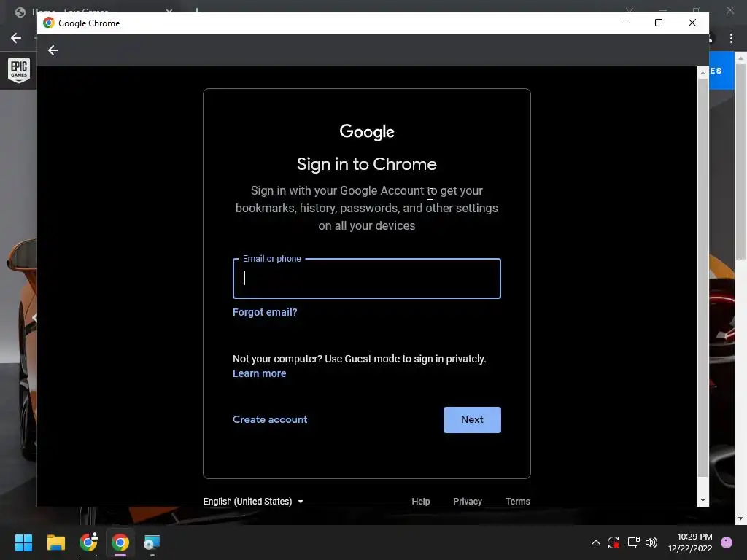Click the active Google Chrome taskbar icon
The height and width of the screenshot is (560, 747).
(x=120, y=542)
